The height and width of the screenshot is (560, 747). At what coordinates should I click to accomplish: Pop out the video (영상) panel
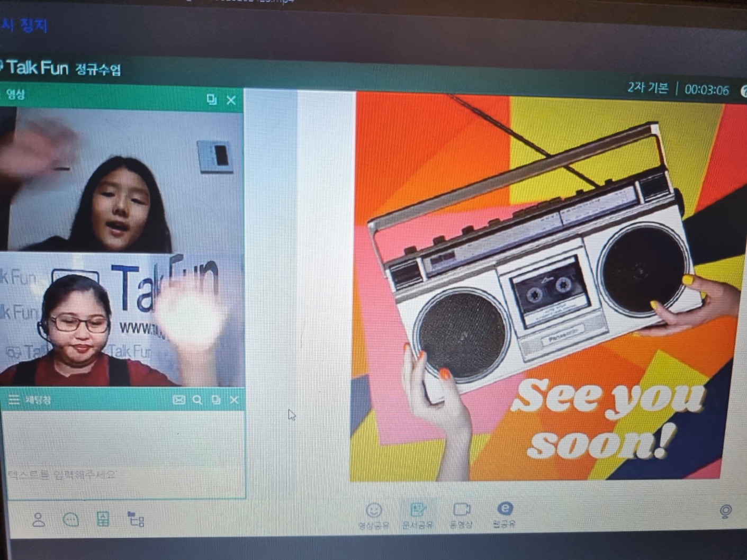tap(212, 100)
